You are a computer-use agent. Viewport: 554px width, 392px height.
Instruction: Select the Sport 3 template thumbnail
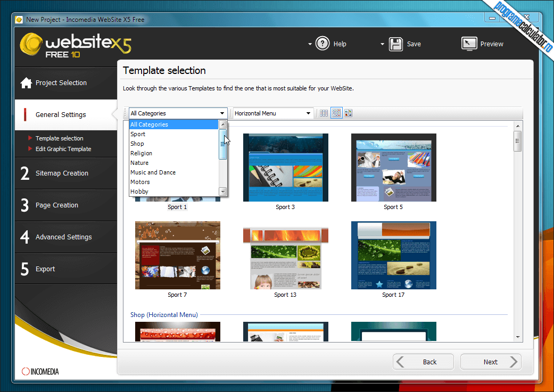point(285,168)
